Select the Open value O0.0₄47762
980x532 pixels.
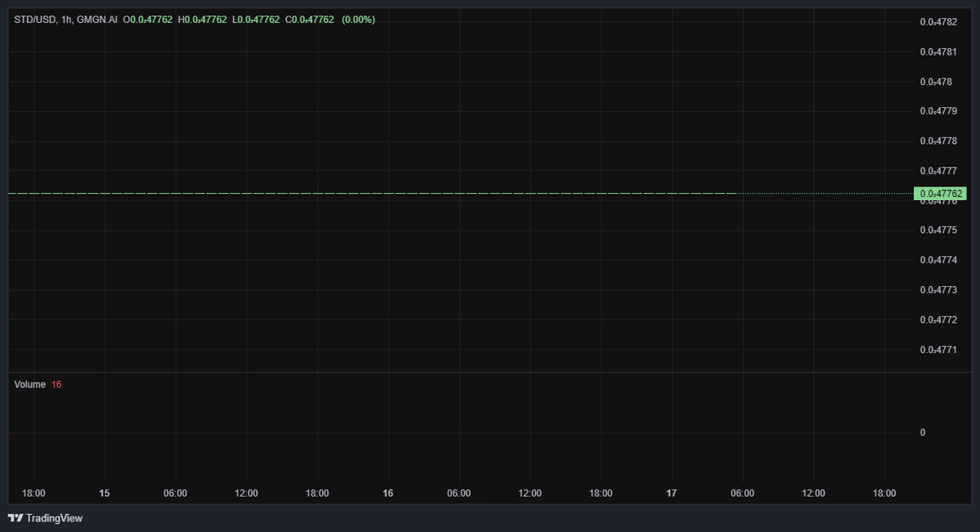coord(148,19)
